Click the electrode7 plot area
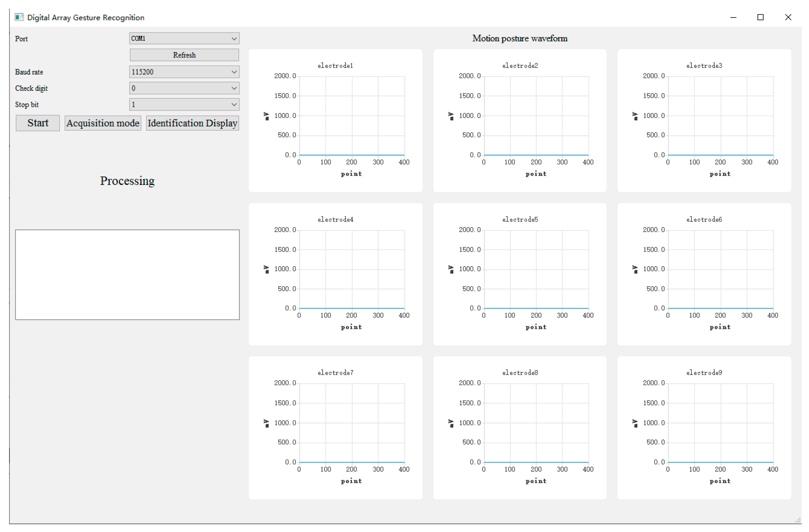This screenshot has width=809, height=532. [x=352, y=423]
